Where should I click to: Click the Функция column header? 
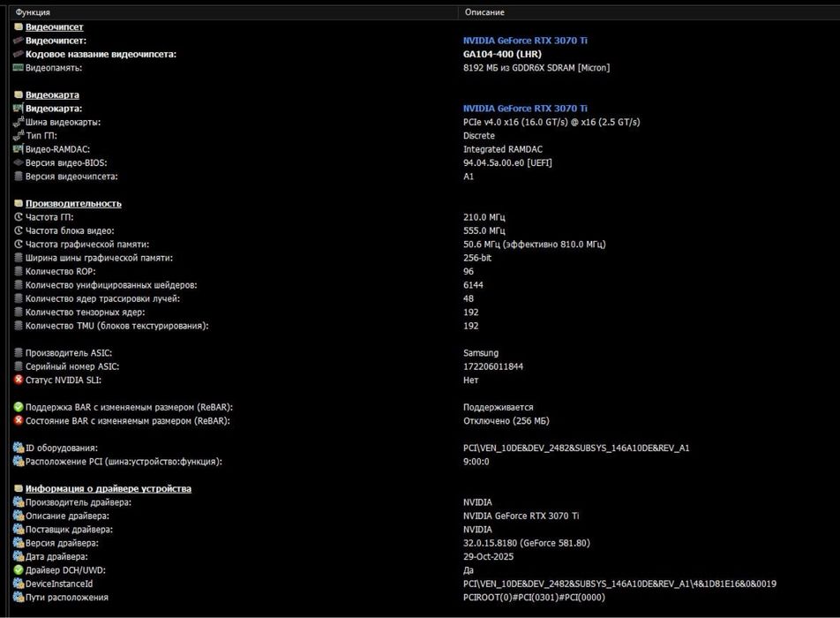33,12
